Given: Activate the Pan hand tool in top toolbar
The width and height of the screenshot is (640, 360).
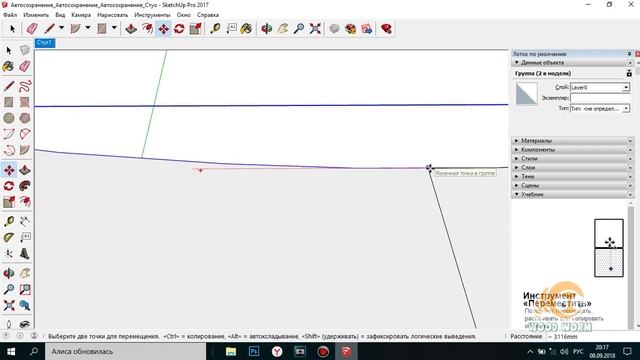Looking at the screenshot, I should coord(283,29).
